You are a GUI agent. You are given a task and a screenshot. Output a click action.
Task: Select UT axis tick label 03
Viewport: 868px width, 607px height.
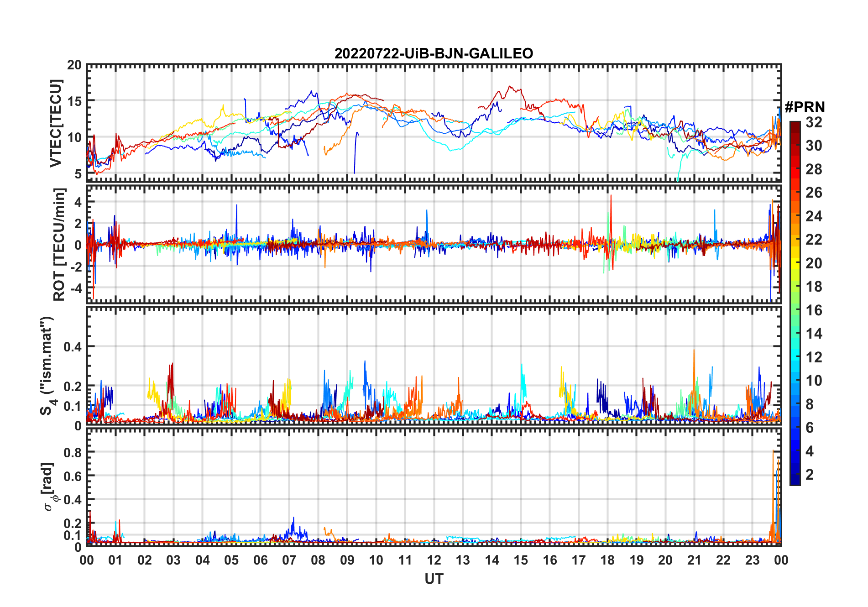[x=173, y=560]
